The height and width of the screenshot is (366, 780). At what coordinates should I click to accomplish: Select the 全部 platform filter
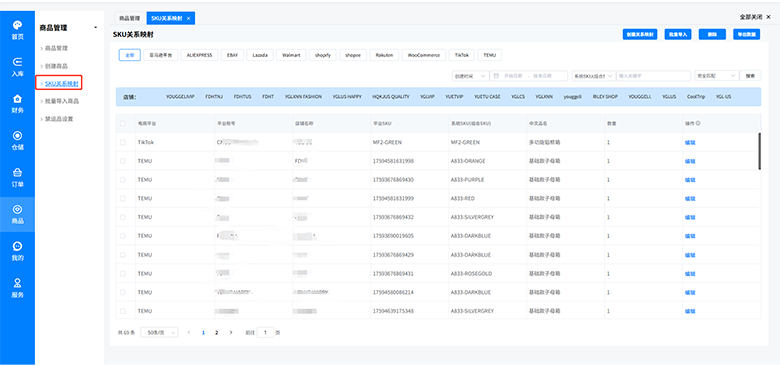[130, 55]
